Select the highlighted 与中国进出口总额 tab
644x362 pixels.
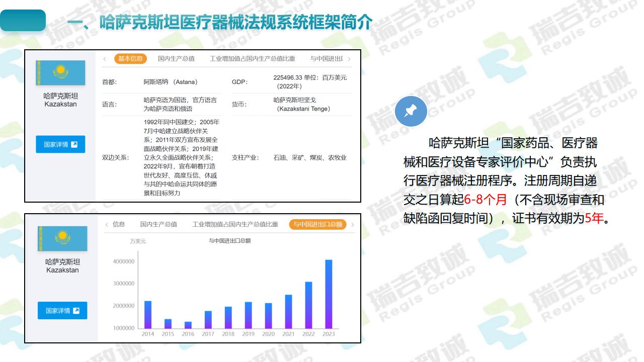(x=318, y=224)
